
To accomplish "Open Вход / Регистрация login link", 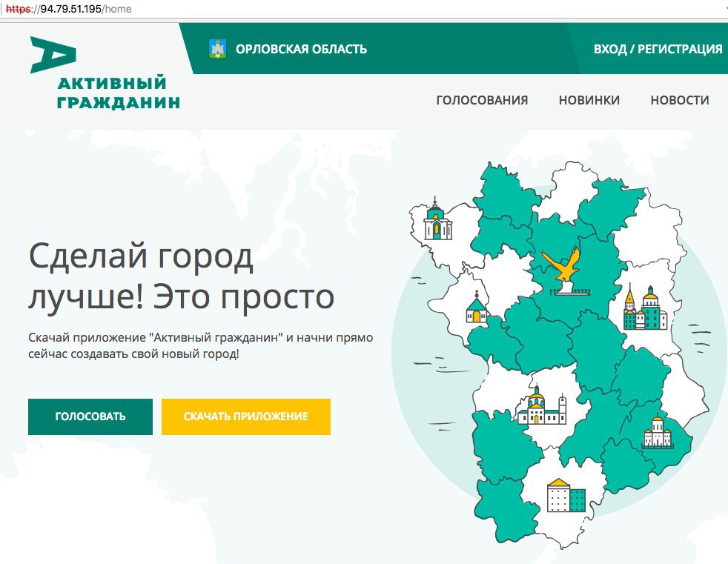I will pyautogui.click(x=658, y=49).
